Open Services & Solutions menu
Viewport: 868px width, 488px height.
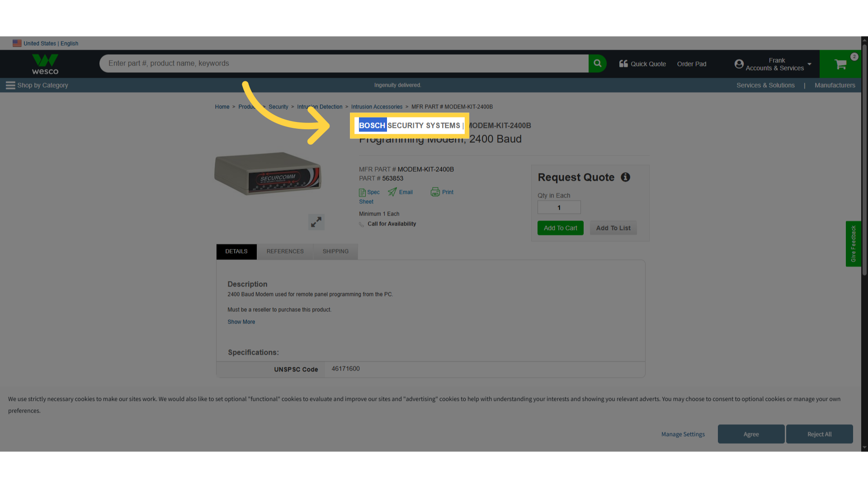pos(765,85)
